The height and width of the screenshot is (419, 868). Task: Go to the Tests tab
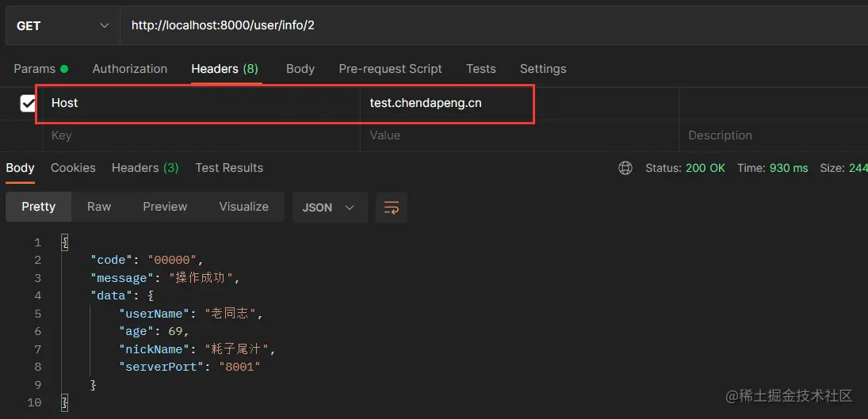point(481,69)
